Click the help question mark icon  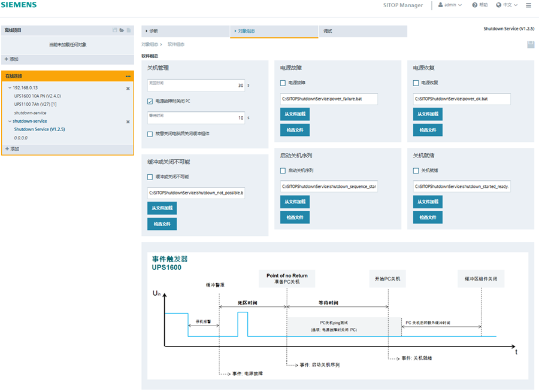point(475,5)
